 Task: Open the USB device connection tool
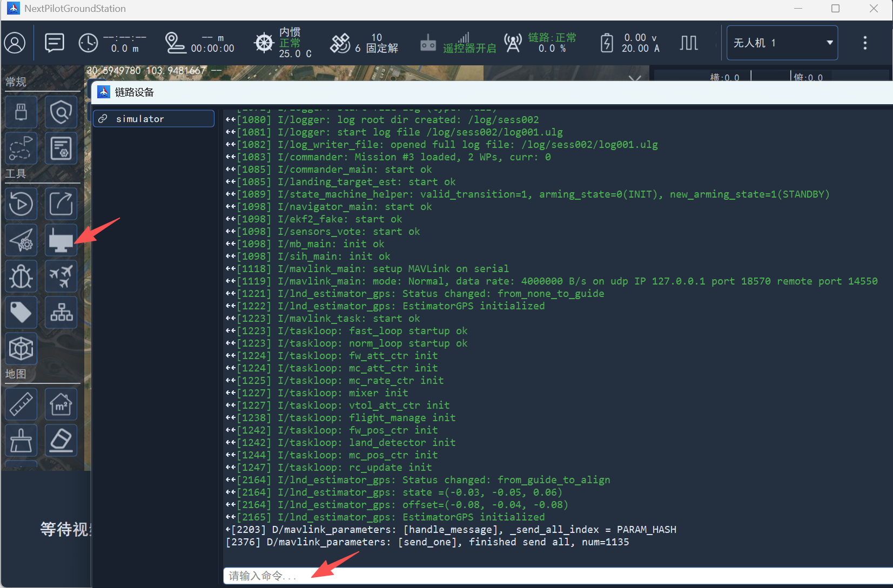21,112
